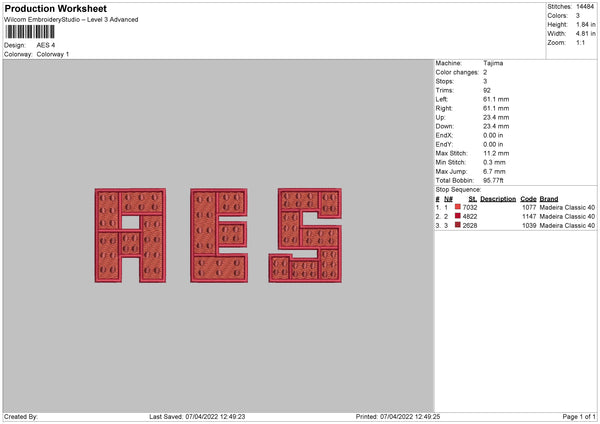The height and width of the screenshot is (424, 600).
Task: Click 'Page 1 of 1' in footer
Action: [579, 416]
